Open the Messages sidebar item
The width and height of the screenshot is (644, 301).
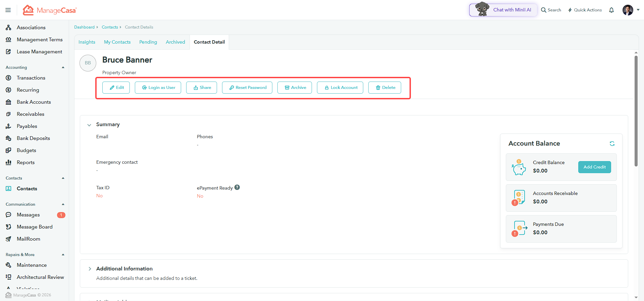(x=29, y=215)
